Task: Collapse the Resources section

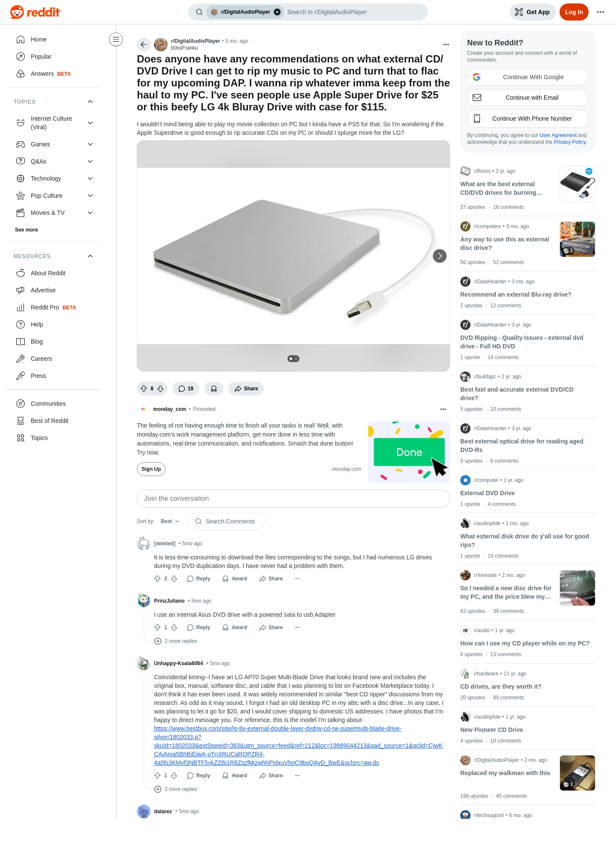Action: tap(90, 256)
